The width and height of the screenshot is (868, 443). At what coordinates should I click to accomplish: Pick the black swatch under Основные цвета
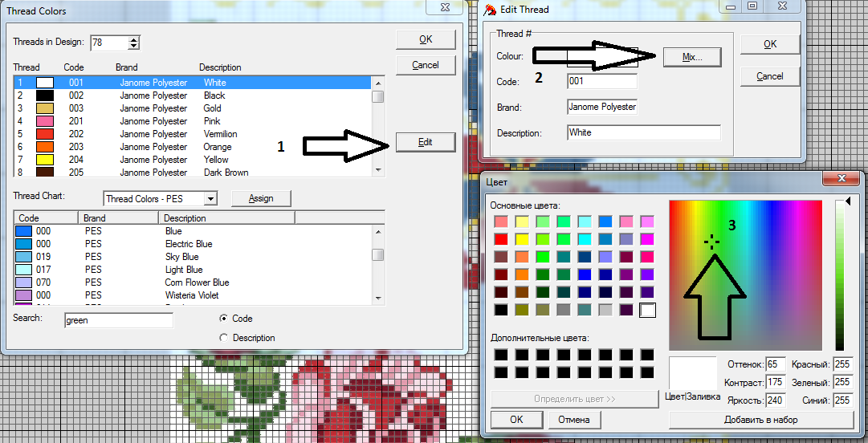(500, 311)
